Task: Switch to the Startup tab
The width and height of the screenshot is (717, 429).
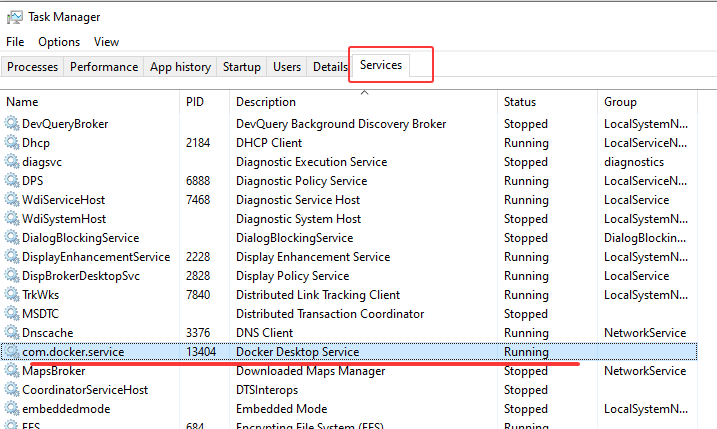Action: click(242, 67)
